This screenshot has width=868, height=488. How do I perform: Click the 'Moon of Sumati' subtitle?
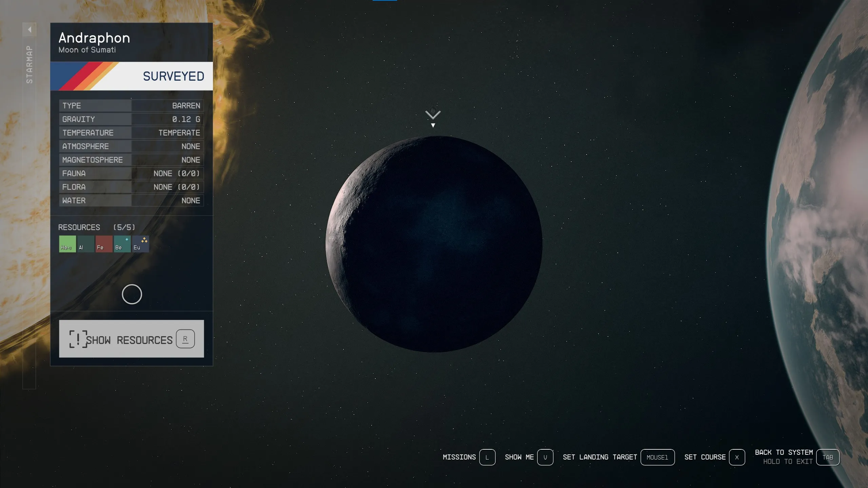pos(87,50)
